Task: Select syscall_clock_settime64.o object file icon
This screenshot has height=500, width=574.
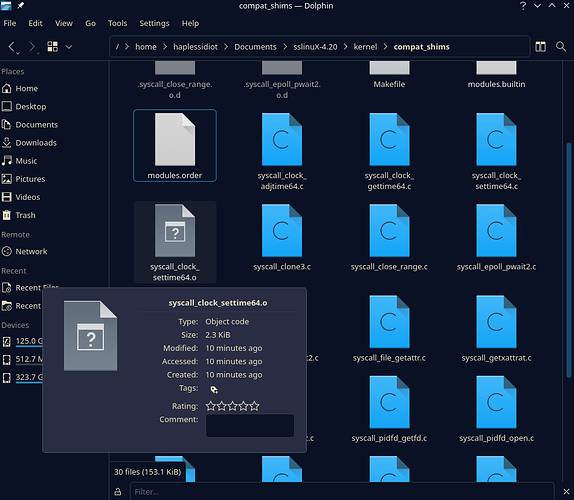Action: point(175,231)
